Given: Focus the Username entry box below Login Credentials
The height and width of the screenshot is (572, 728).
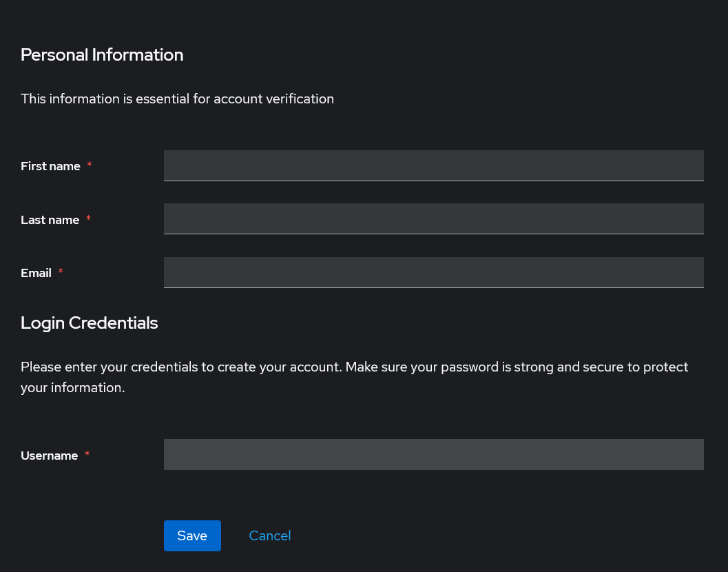Looking at the screenshot, I should tap(433, 454).
